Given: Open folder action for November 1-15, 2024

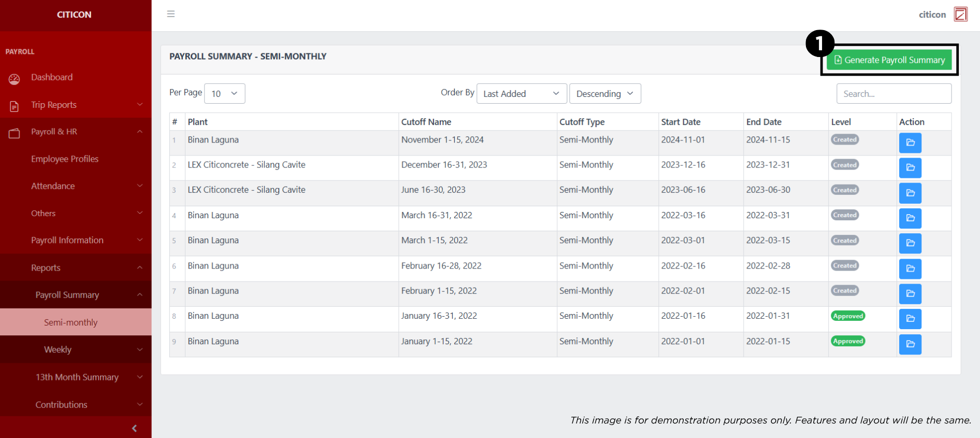Looking at the screenshot, I should point(910,143).
